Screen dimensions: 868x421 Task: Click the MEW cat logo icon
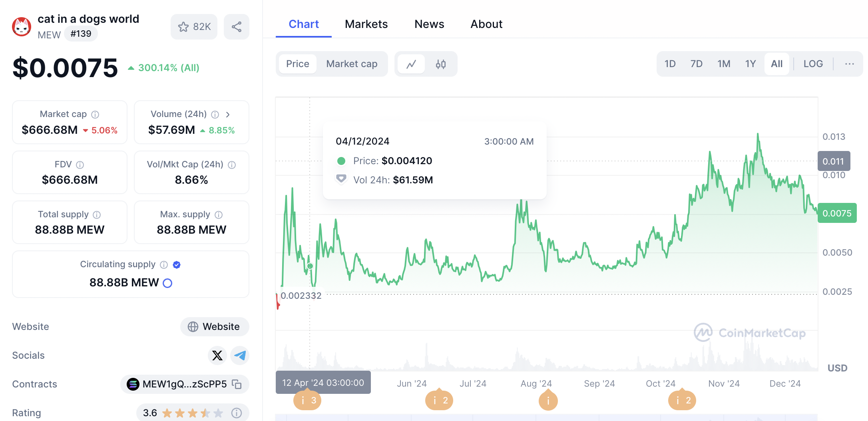22,27
